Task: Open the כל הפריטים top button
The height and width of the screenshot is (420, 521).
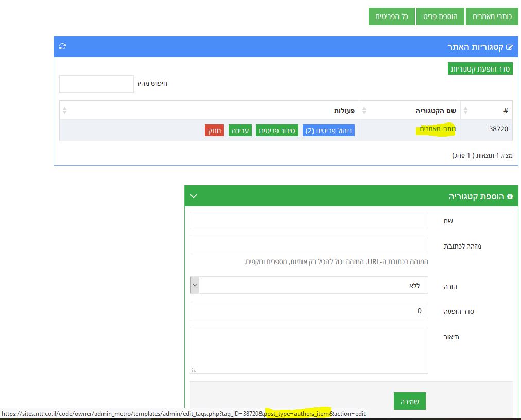Action: 391,16
